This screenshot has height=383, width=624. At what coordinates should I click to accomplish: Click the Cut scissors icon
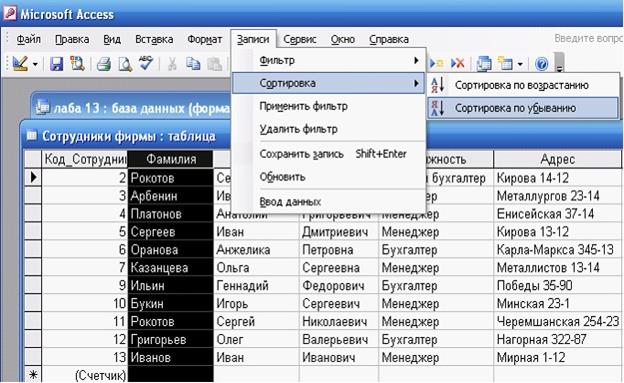[172, 64]
